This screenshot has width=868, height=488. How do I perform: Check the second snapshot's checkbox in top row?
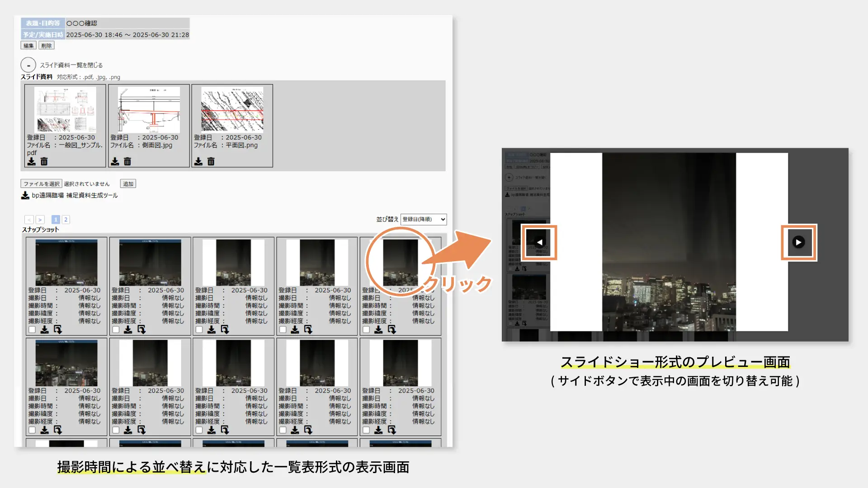click(116, 330)
